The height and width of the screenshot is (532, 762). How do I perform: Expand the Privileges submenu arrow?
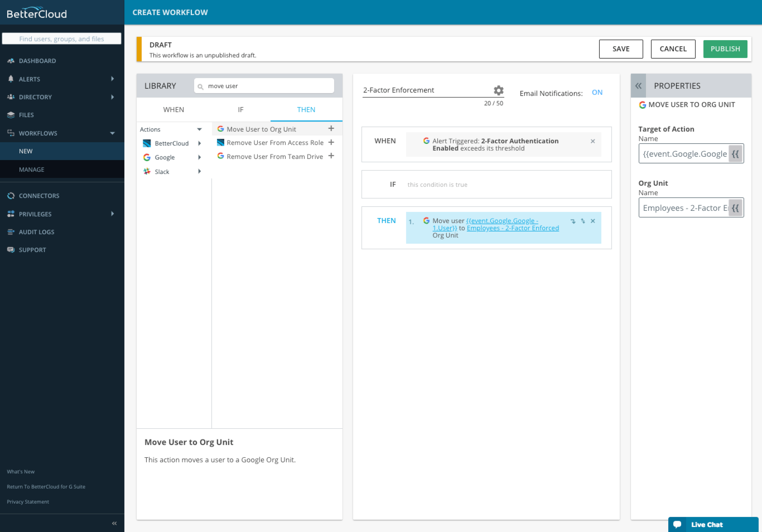(x=113, y=214)
